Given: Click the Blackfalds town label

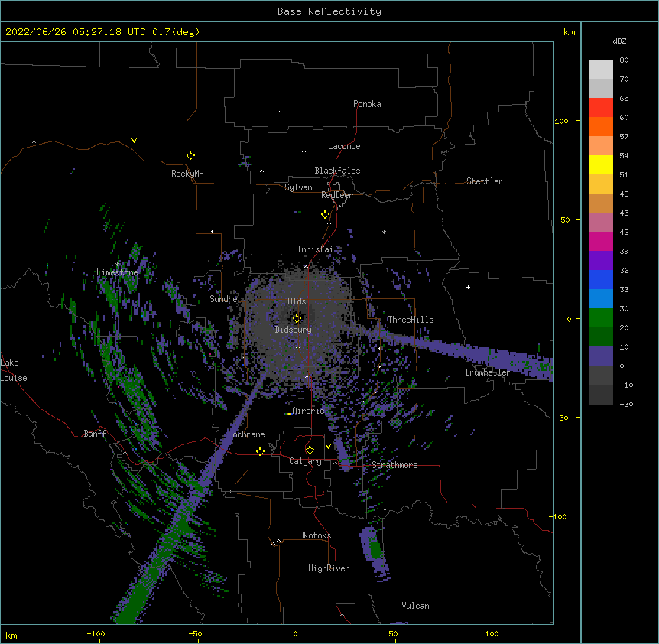Looking at the screenshot, I should (x=337, y=171).
